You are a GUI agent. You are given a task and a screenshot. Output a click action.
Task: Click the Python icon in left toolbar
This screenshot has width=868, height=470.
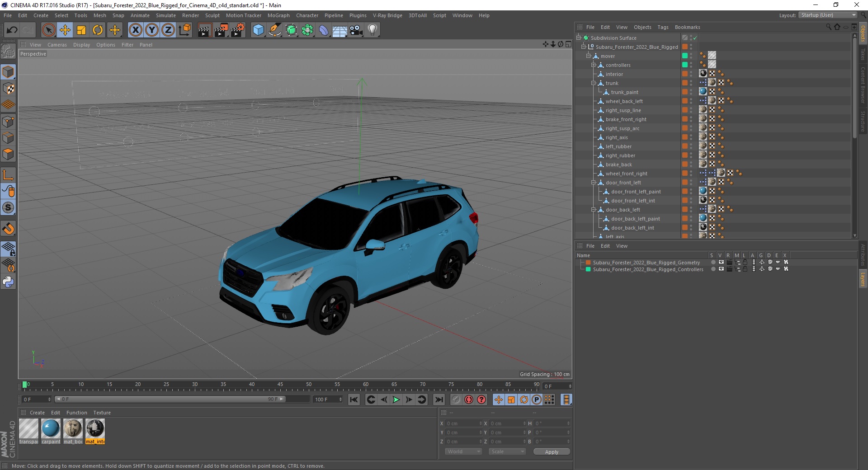(8, 282)
